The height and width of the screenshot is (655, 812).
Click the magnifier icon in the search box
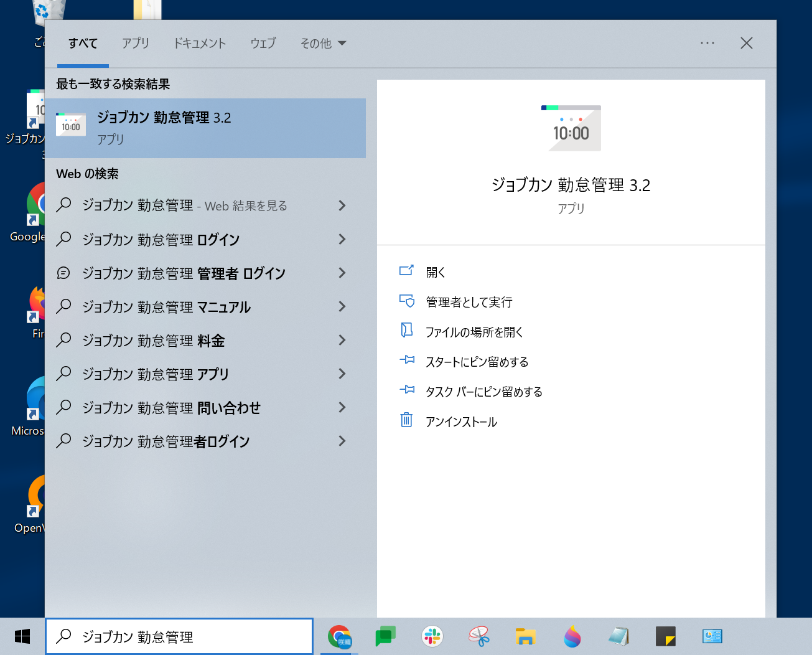pos(64,636)
